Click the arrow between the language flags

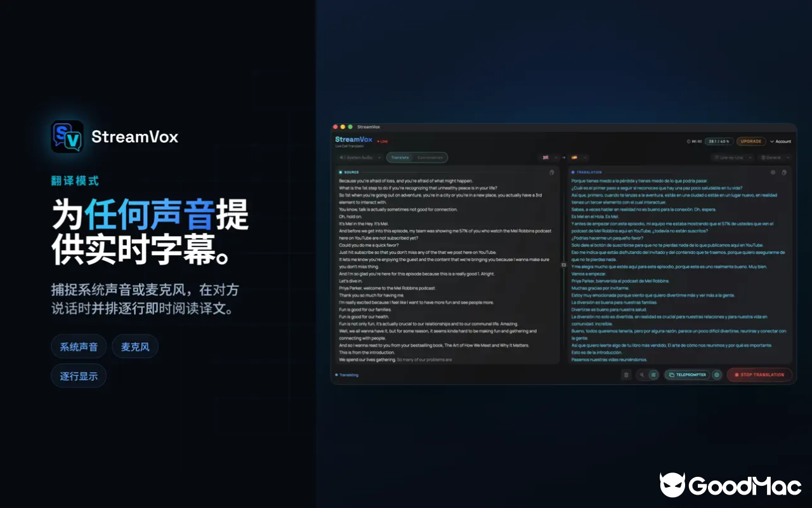[x=563, y=157]
